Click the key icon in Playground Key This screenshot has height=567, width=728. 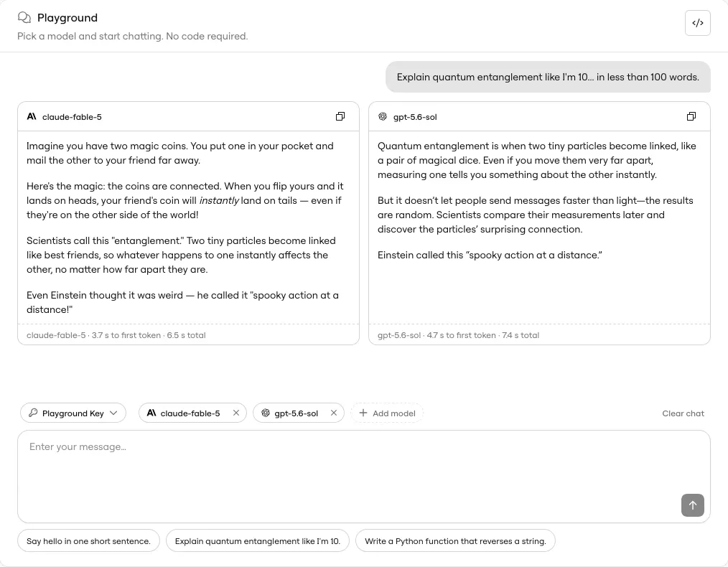coord(33,413)
